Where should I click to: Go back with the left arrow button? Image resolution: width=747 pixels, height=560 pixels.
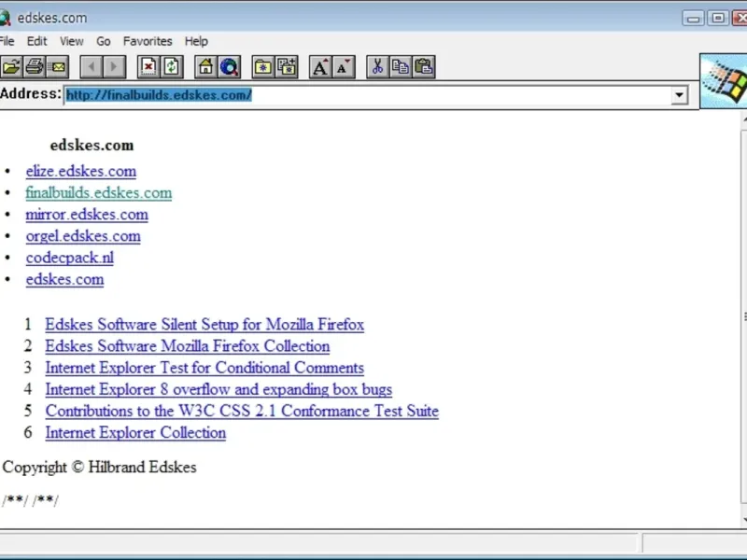92,66
